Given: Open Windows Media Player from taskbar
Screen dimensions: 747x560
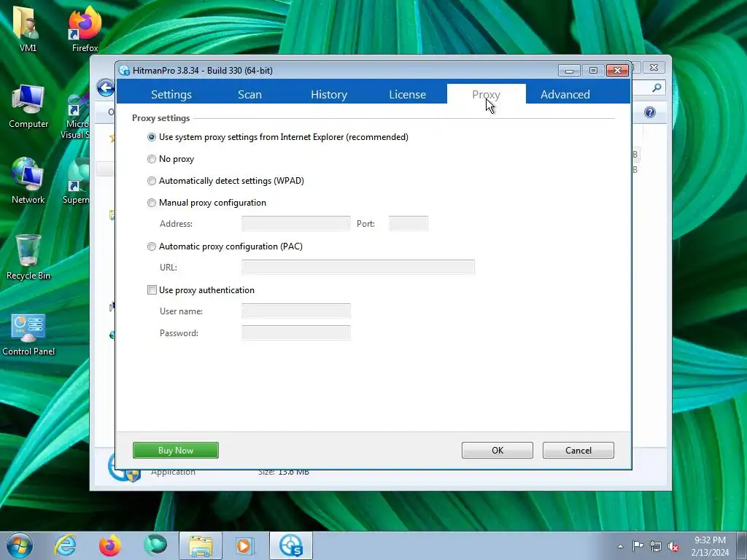Looking at the screenshot, I should point(246,545).
